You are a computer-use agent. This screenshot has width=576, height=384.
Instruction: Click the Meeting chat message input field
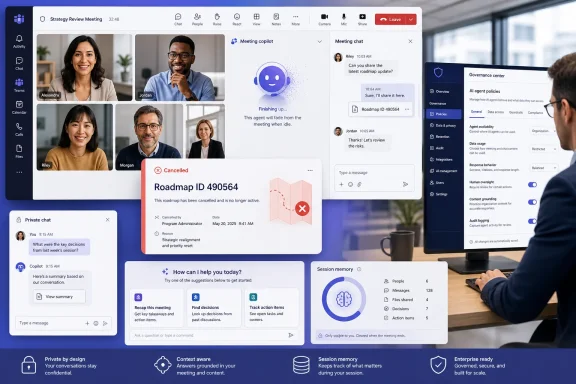(374, 173)
